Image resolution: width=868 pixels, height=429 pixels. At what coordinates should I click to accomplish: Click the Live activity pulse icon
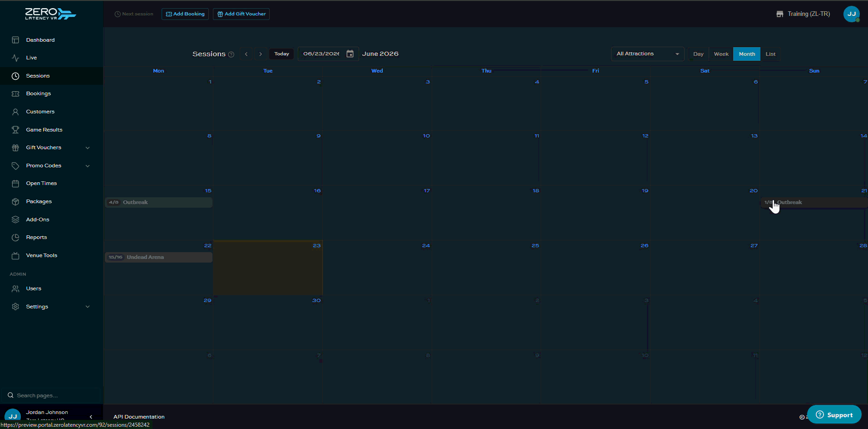click(x=15, y=58)
